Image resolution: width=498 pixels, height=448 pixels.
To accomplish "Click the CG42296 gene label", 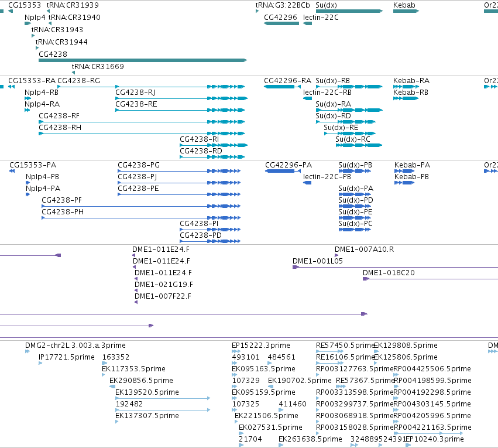I will [280, 18].
